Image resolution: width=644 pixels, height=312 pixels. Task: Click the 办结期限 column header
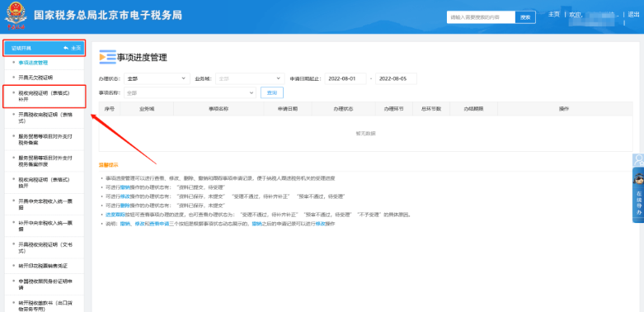tap(473, 109)
